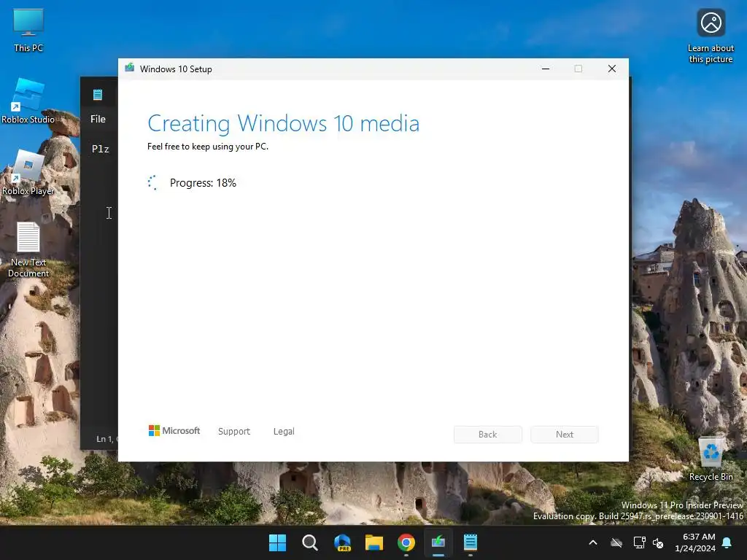Open File Explorer from taskbar
Viewport: 747px width, 560px height.
(x=374, y=542)
